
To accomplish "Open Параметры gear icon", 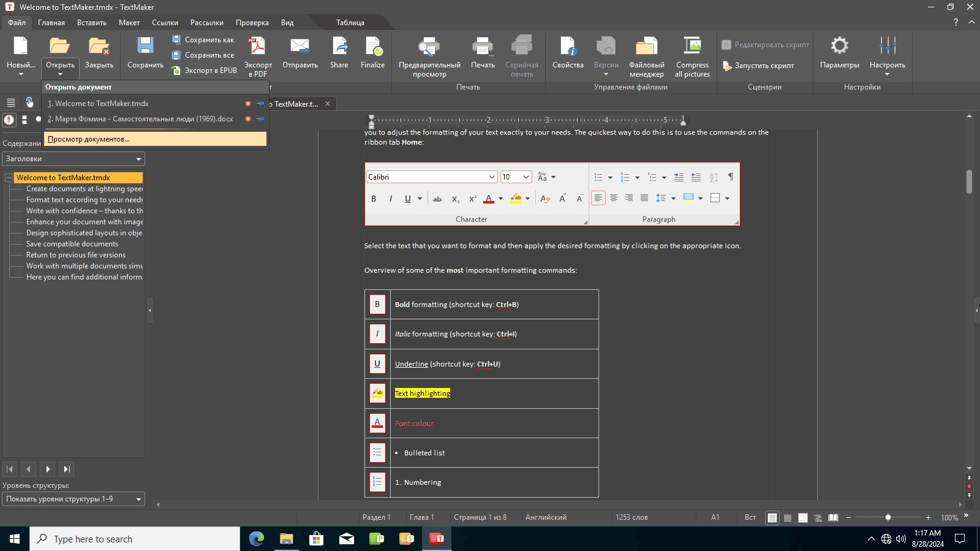I will tap(839, 46).
